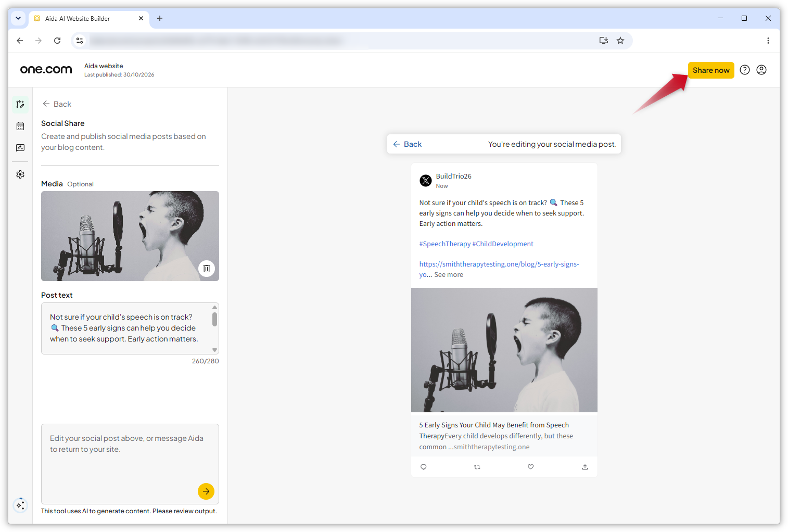Click the media thumbnail of shouting boy
The width and height of the screenshot is (788, 532).
pyautogui.click(x=130, y=236)
